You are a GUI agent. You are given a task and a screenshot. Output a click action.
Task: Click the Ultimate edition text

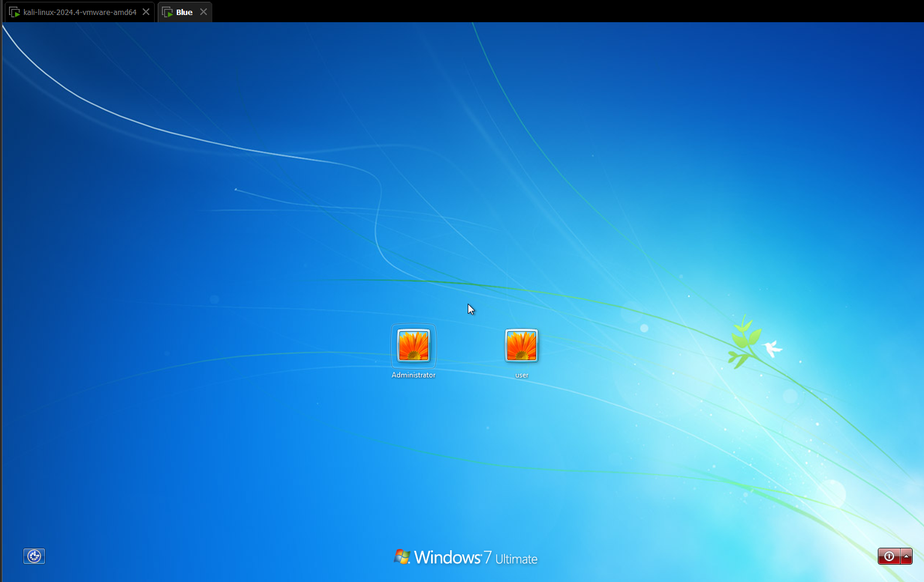(516, 559)
